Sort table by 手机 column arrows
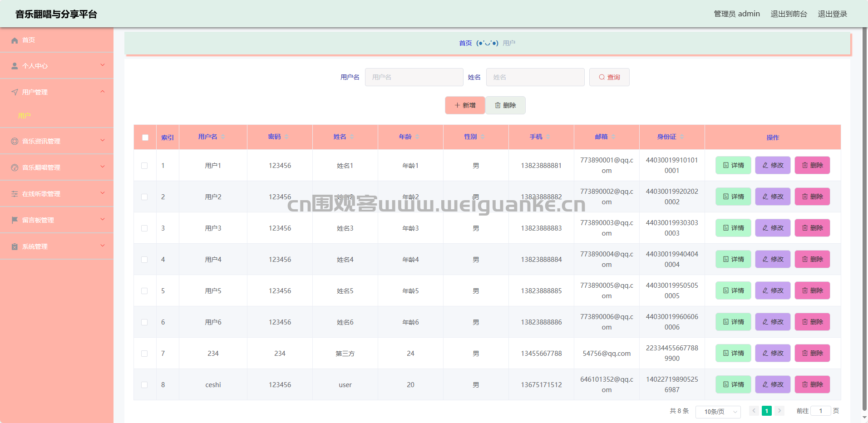This screenshot has width=868, height=423. click(548, 137)
